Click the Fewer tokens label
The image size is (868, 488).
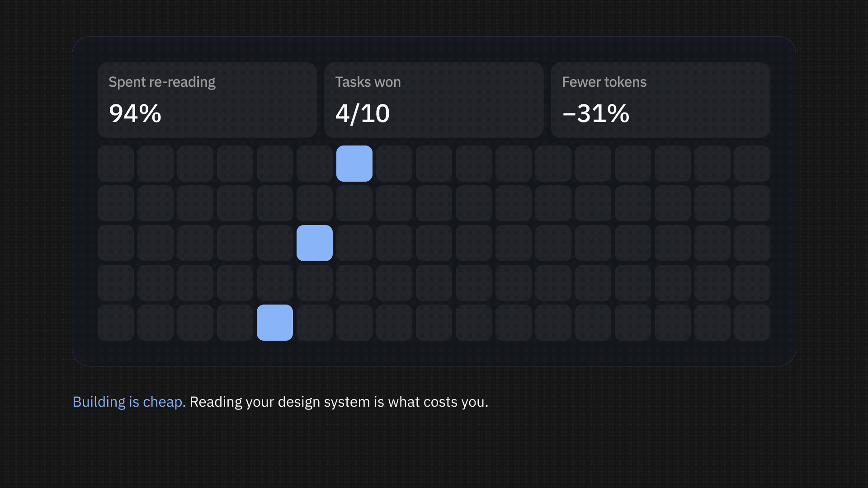coord(604,82)
